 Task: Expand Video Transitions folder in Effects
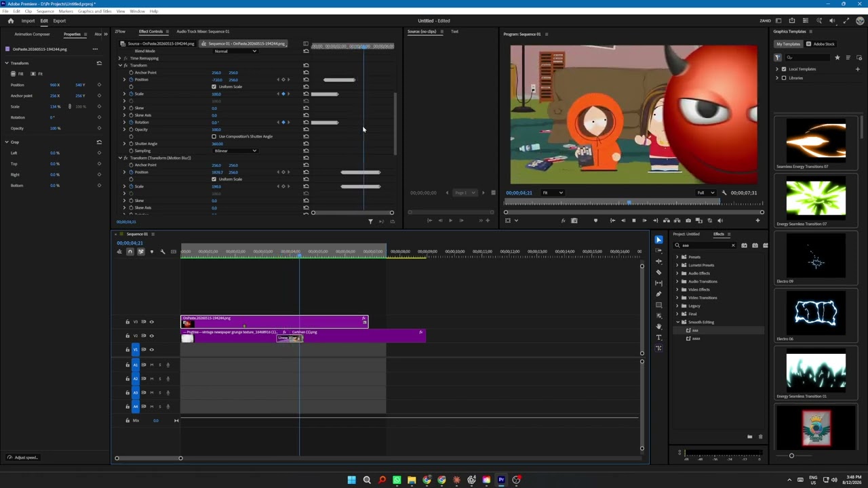point(677,298)
